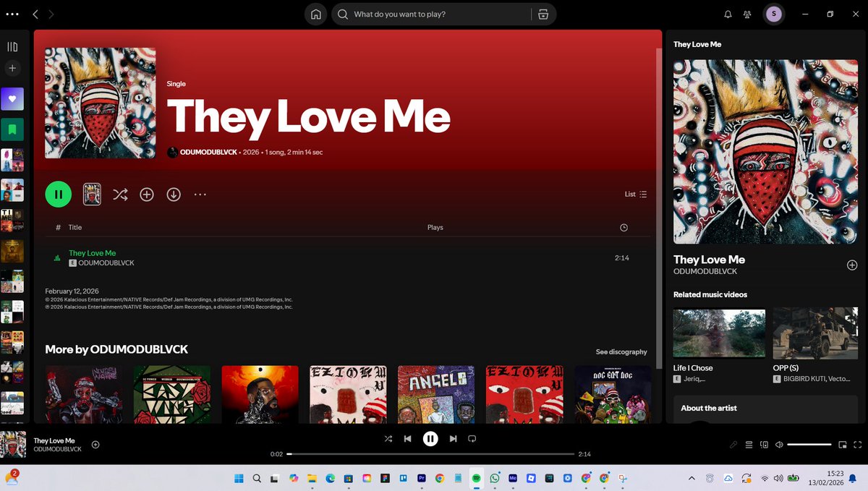Open See discography link
Image resolution: width=868 pixels, height=491 pixels.
(x=621, y=351)
